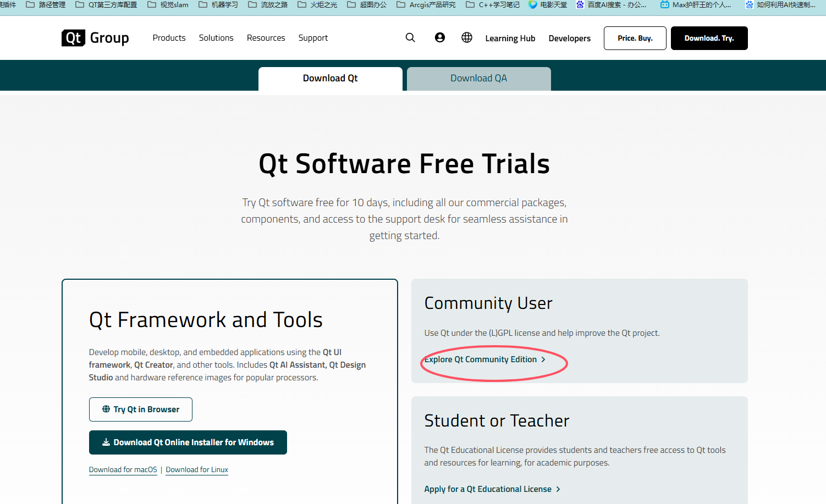Open the Solutions menu
The width and height of the screenshot is (826, 504).
[216, 38]
